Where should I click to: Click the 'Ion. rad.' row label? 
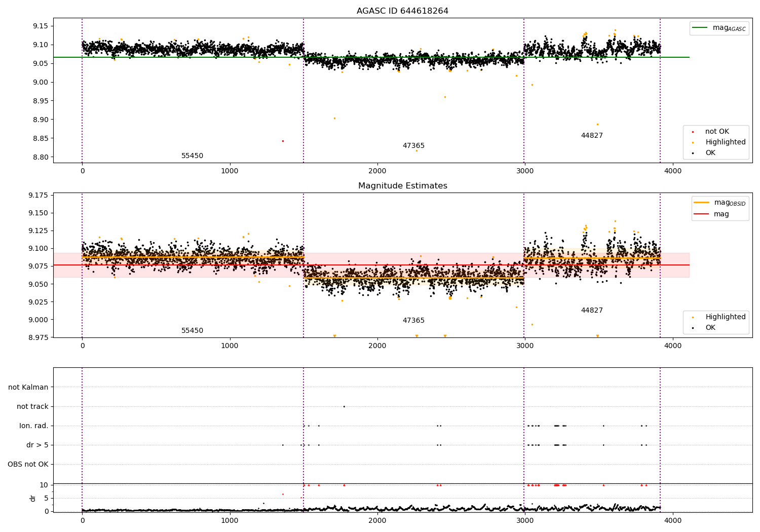(34, 426)
